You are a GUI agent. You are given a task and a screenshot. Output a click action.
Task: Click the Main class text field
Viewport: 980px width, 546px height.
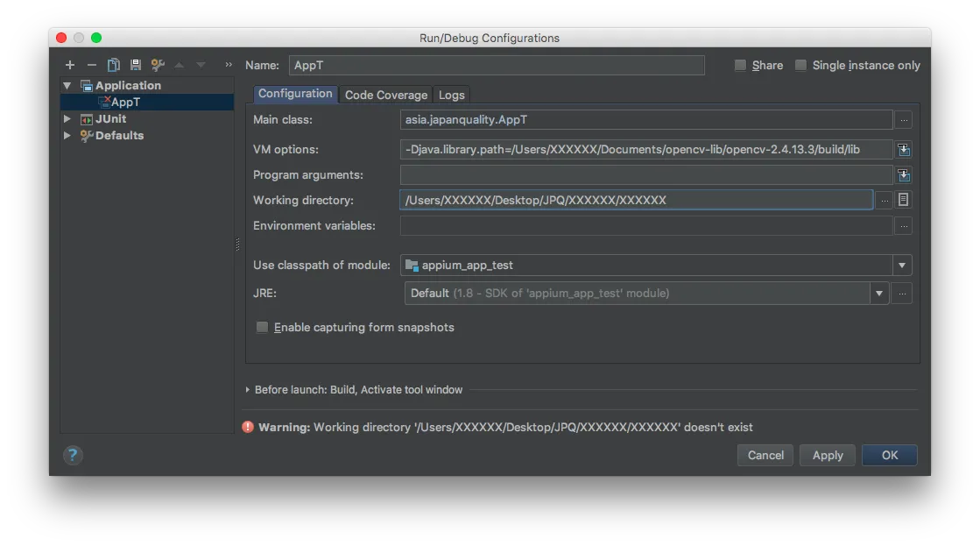646,120
